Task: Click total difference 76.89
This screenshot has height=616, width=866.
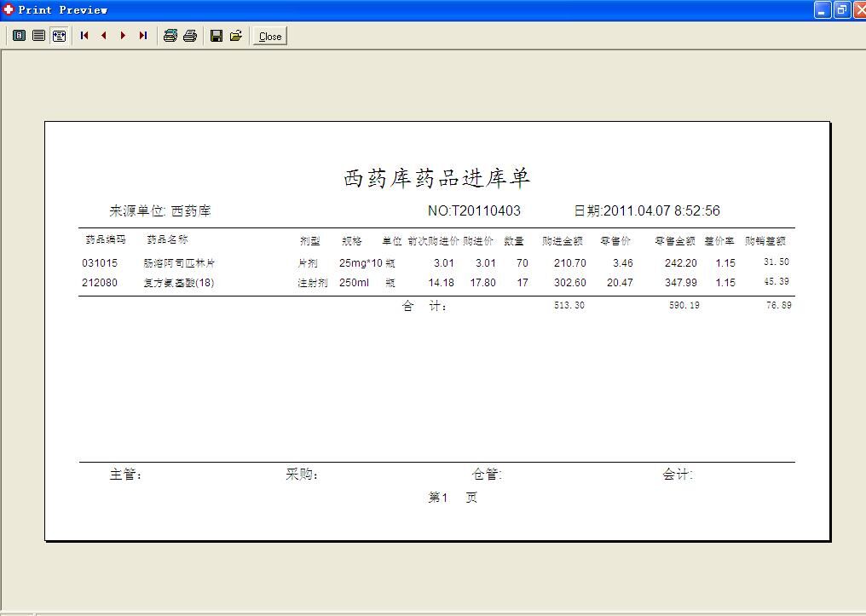Action: (779, 305)
